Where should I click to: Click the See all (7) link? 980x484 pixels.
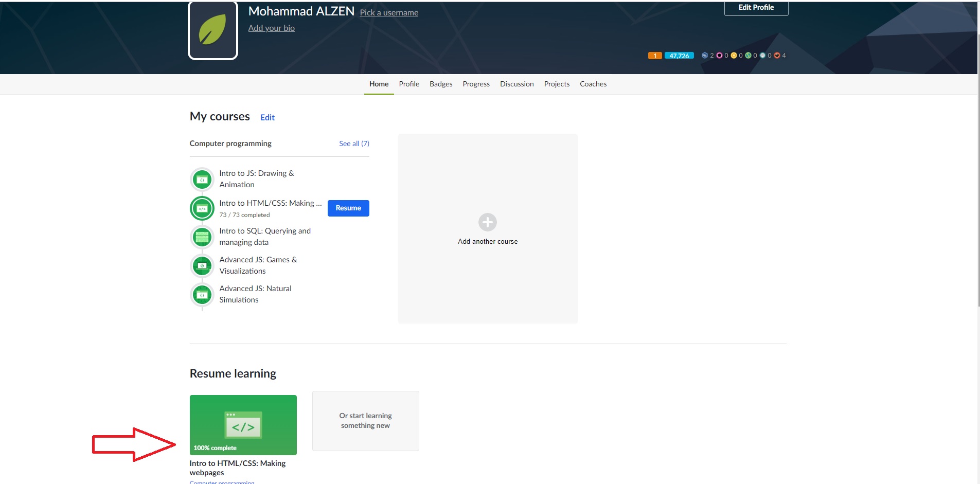[354, 144]
